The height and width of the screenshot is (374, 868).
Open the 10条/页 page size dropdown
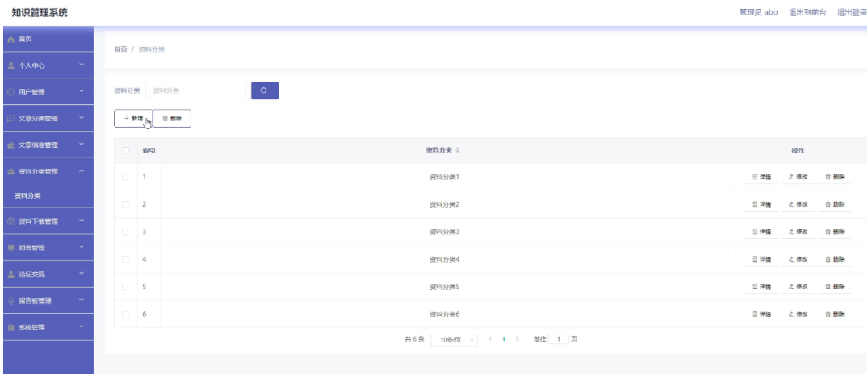[454, 339]
